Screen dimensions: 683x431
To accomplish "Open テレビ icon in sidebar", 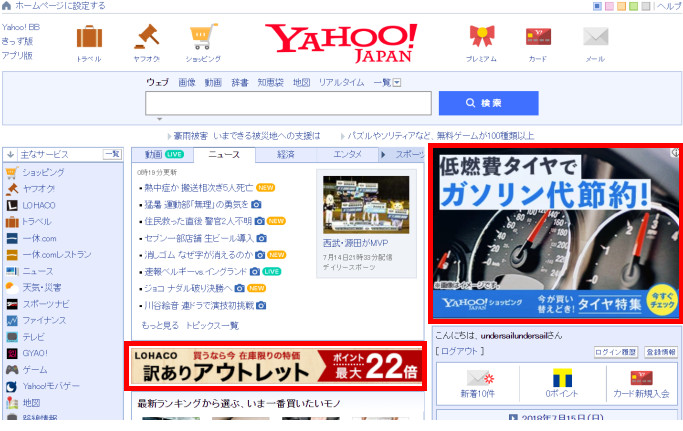I will point(12,337).
